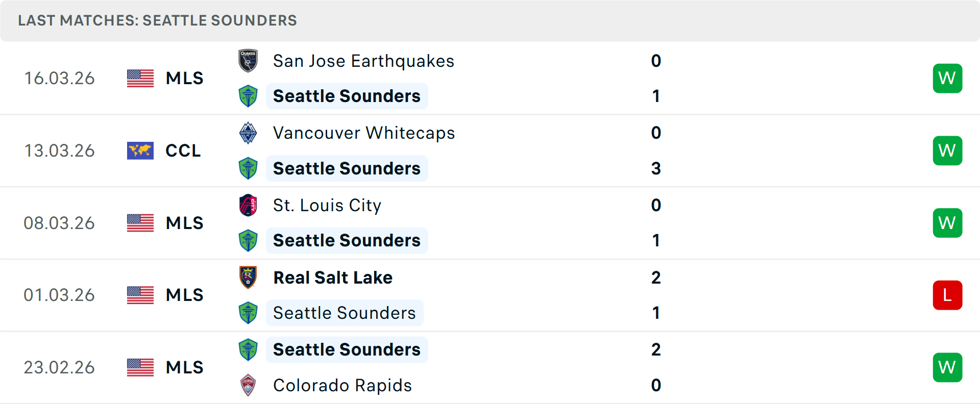Open the MLS competition label on 16.03.26
This screenshot has height=404, width=980.
tap(184, 78)
